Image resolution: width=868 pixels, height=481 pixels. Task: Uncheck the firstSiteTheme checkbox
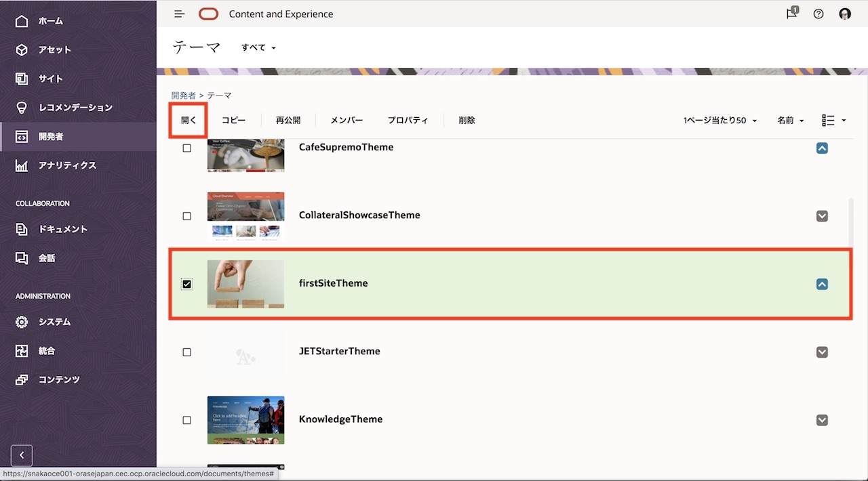[x=187, y=284]
